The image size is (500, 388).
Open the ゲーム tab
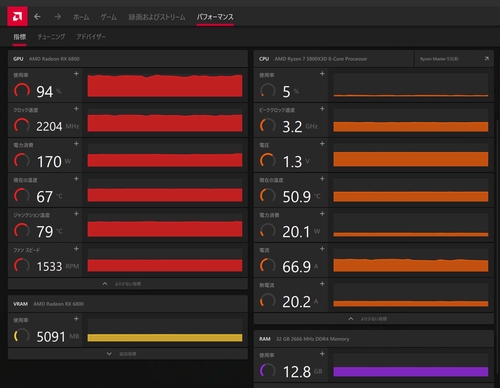[x=109, y=17]
